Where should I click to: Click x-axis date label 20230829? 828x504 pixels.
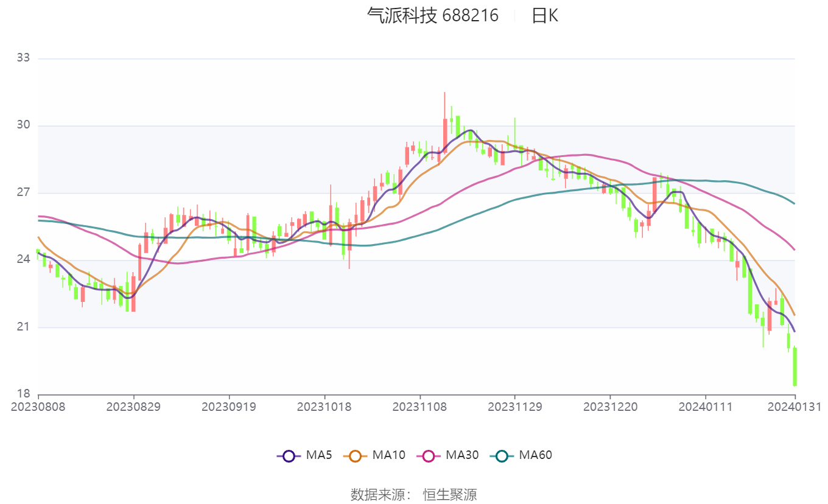[134, 406]
